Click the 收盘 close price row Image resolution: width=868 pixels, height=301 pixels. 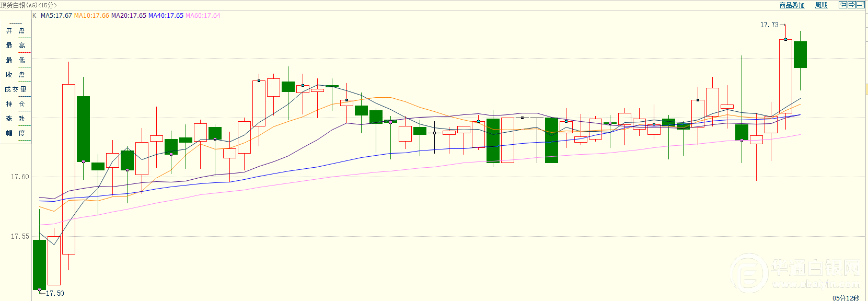16,75
